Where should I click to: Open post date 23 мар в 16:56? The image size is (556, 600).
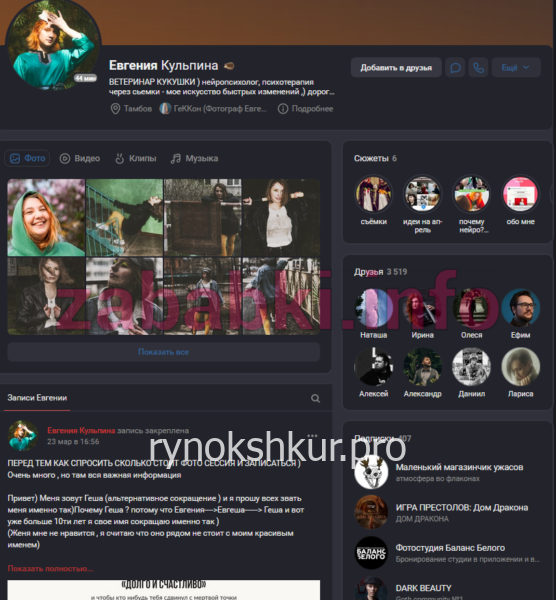(73, 442)
